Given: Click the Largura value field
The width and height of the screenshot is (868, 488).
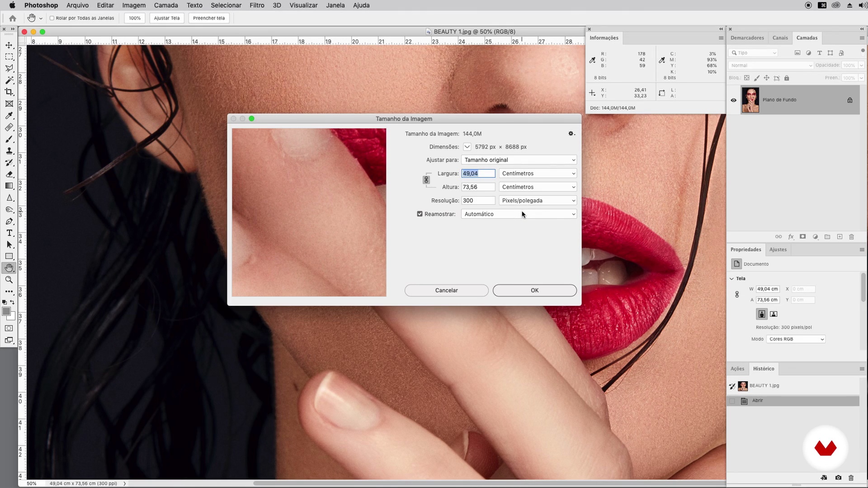Looking at the screenshot, I should (478, 174).
